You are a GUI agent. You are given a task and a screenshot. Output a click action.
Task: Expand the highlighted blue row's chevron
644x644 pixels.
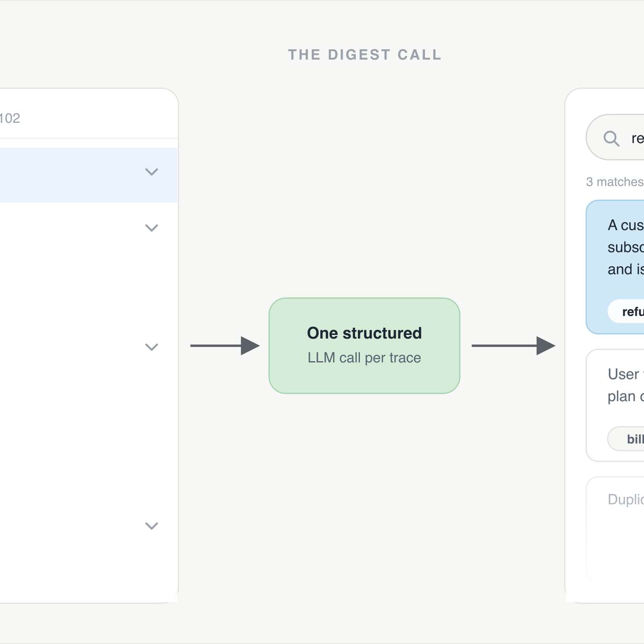coord(151,172)
